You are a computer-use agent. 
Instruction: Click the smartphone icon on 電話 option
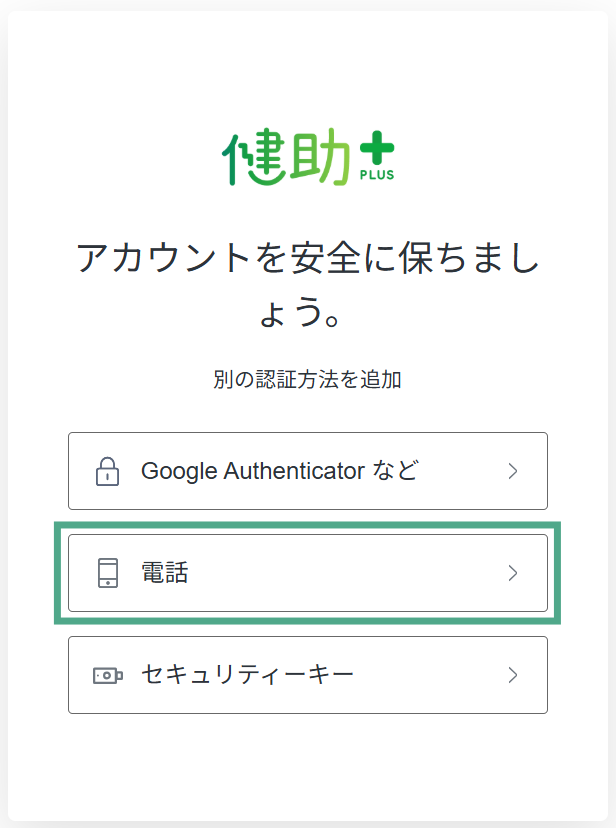pos(107,573)
